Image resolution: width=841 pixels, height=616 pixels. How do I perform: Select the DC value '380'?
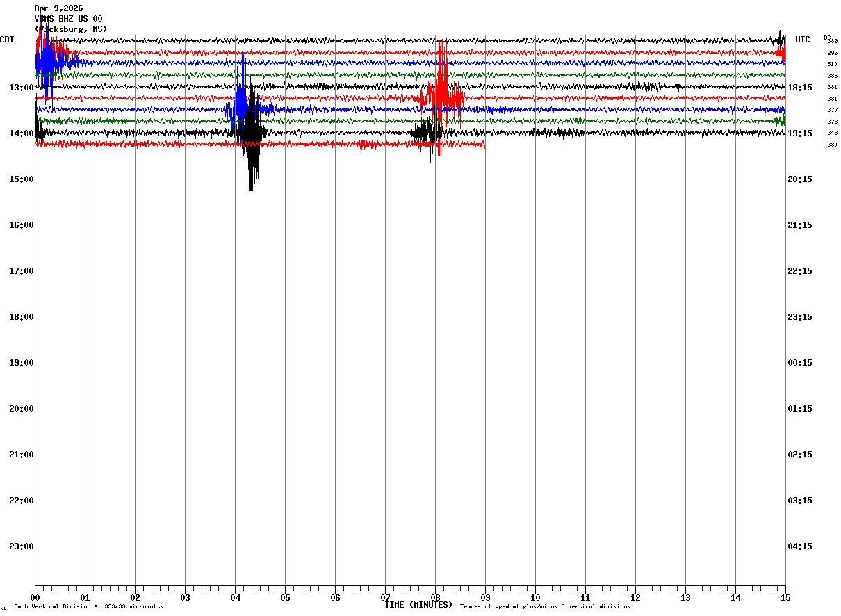pyautogui.click(x=832, y=145)
